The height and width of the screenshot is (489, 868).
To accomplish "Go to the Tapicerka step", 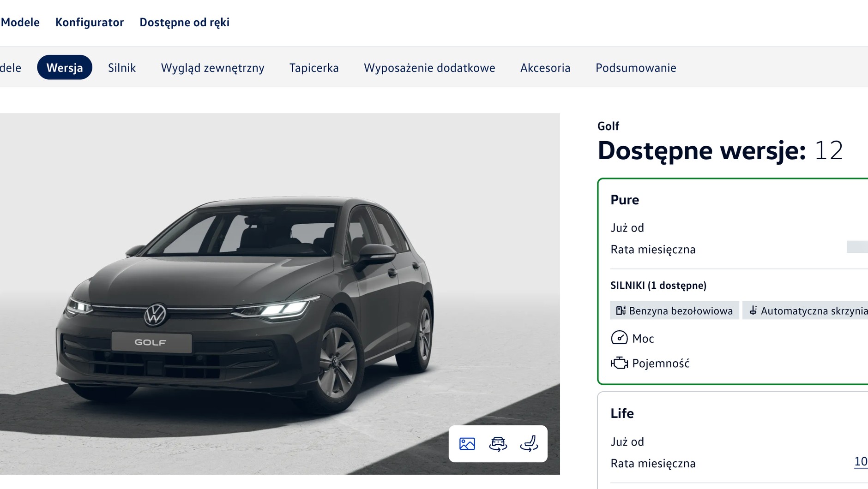I will click(314, 68).
